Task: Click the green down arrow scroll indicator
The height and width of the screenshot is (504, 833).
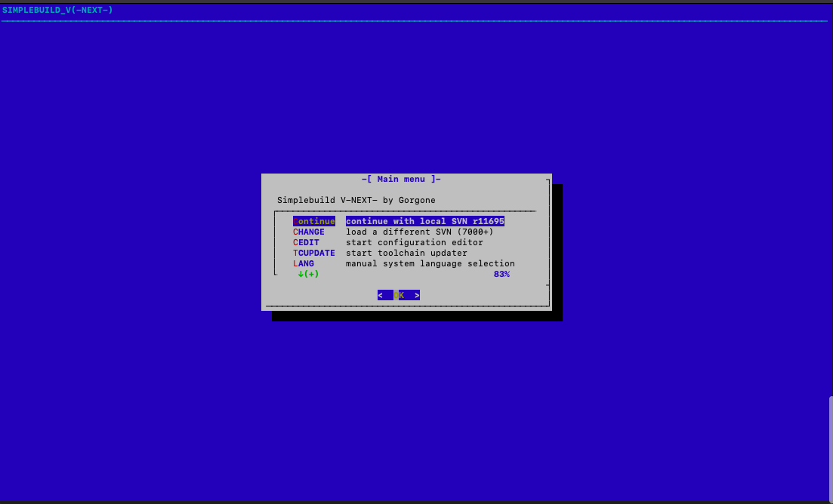Action: (x=301, y=274)
